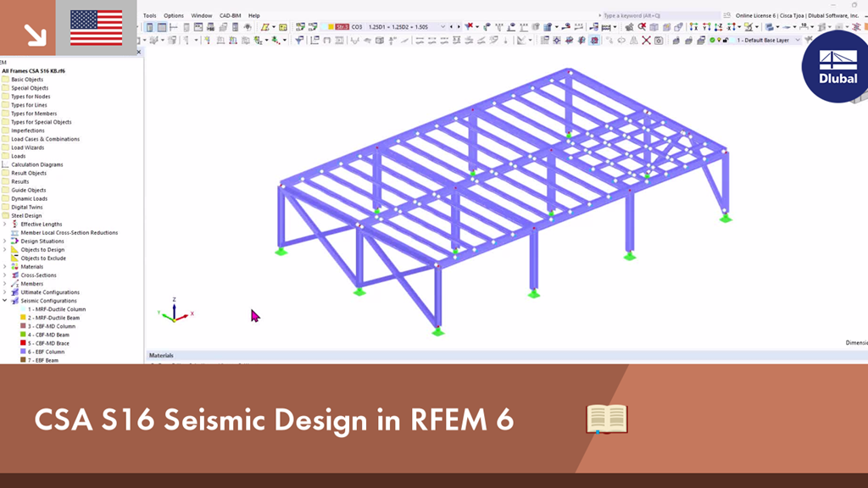Open the CAD-BIM menu
Viewport: 868px width, 488px height.
(x=230, y=14)
